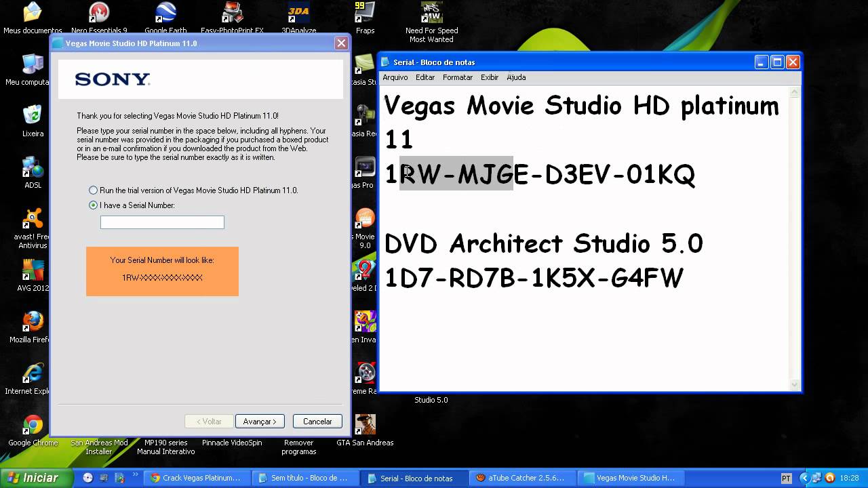Launch Google Chrome desktop shortcut
The width and height of the screenshot is (868, 488).
pos(33,430)
